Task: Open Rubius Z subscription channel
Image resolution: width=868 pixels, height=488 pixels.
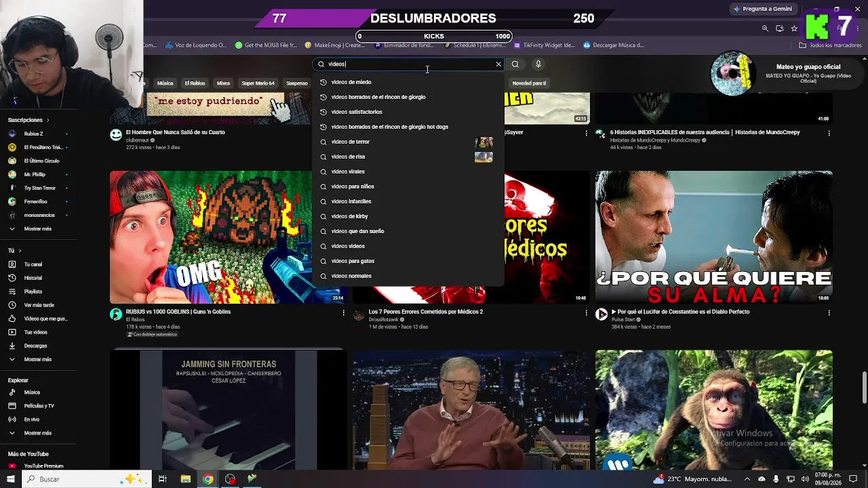Action: click(33, 134)
